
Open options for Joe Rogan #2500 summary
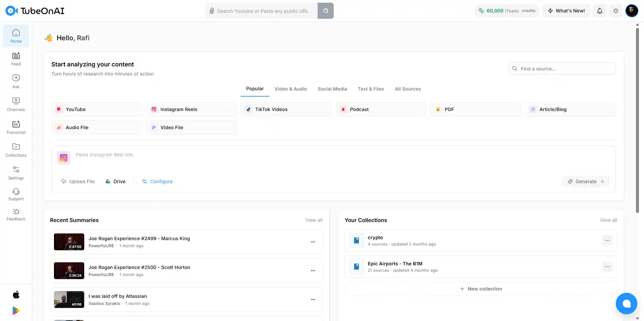click(x=313, y=271)
